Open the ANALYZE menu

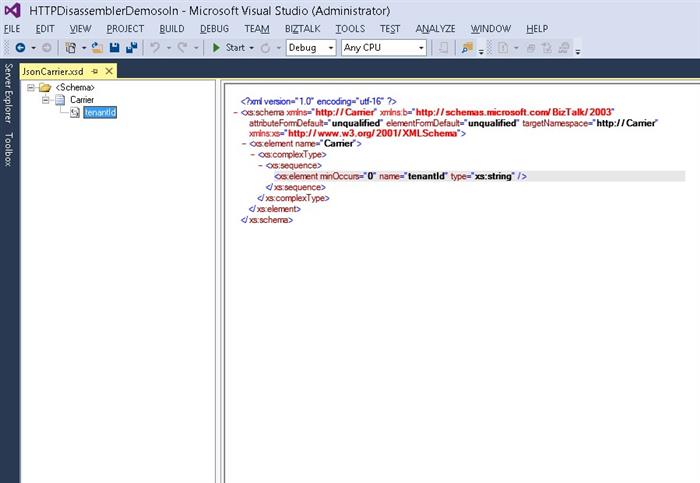(x=435, y=29)
